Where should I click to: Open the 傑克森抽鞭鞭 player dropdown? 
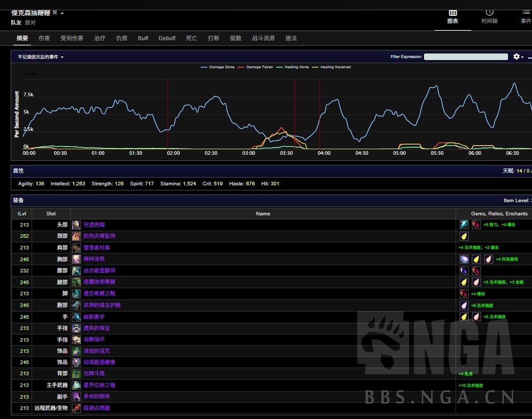tap(62, 13)
